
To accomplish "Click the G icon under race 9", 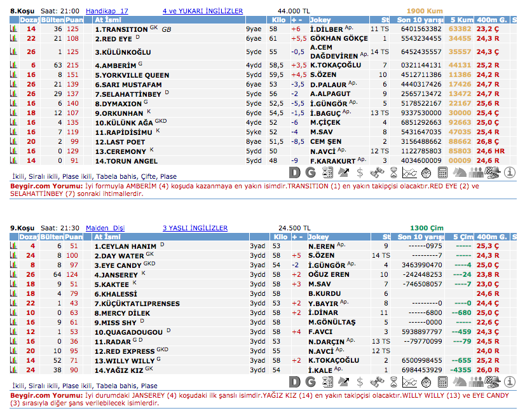I will click(311, 382).
